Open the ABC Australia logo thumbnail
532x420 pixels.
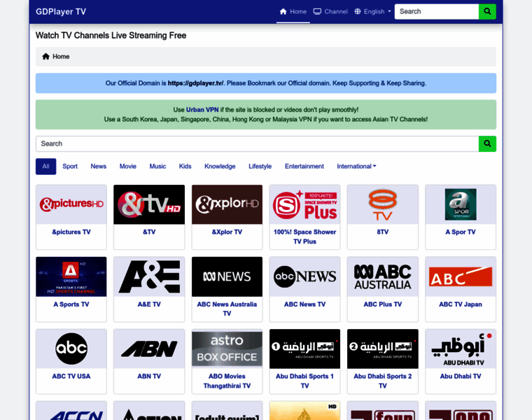(383, 276)
